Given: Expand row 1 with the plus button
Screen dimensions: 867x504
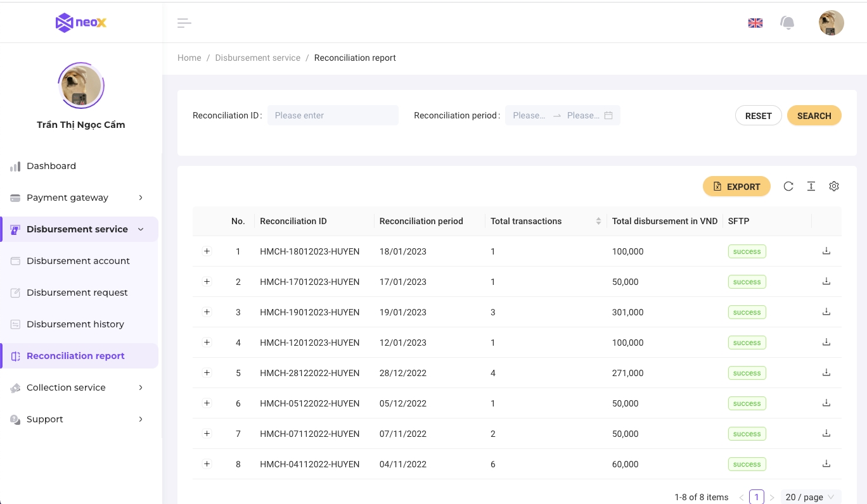Looking at the screenshot, I should (207, 251).
